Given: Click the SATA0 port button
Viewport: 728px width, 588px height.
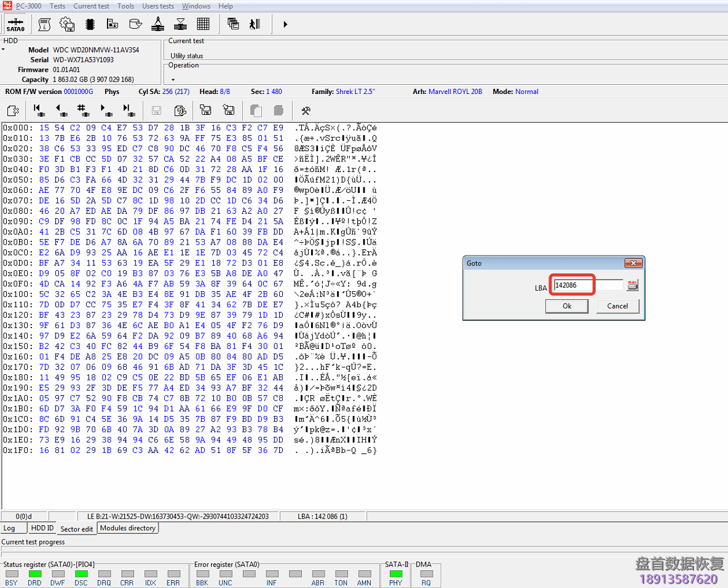Looking at the screenshot, I should coord(15,25).
